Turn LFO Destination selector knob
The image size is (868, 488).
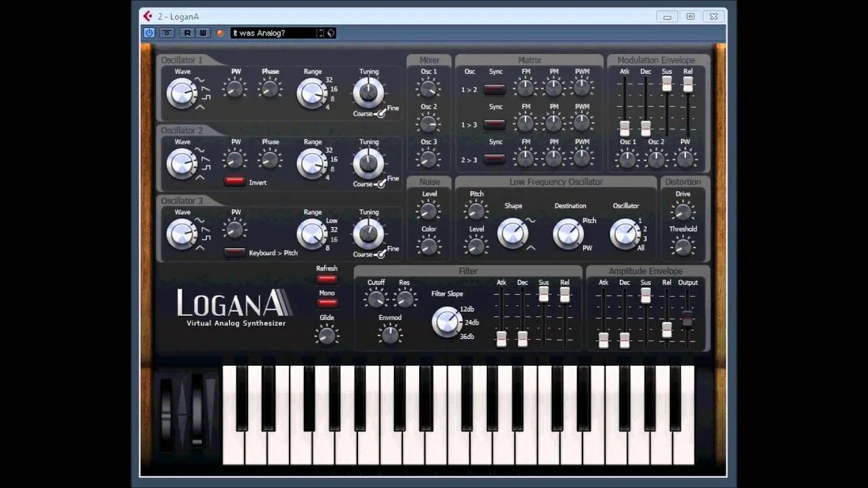click(x=568, y=234)
